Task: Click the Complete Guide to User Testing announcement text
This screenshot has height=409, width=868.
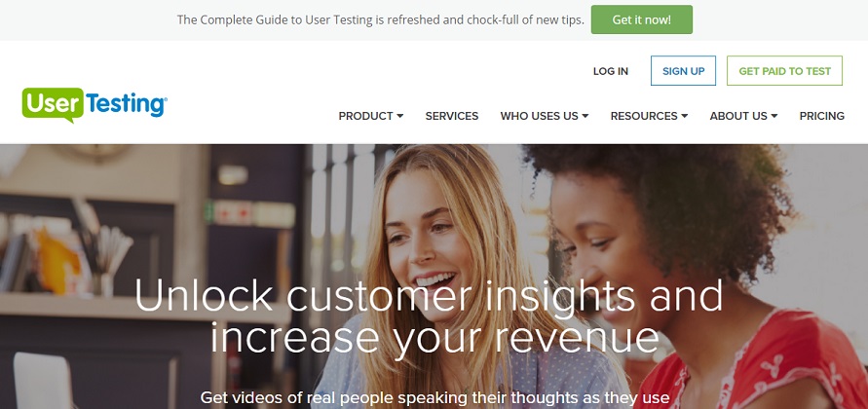Action: tap(380, 19)
